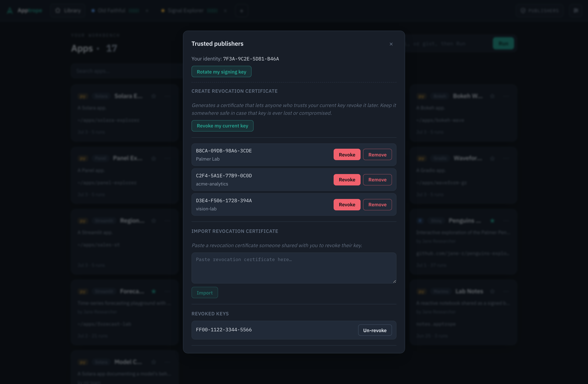Click Rotate my signing key
Image resolution: width=588 pixels, height=384 pixels.
[x=221, y=72]
